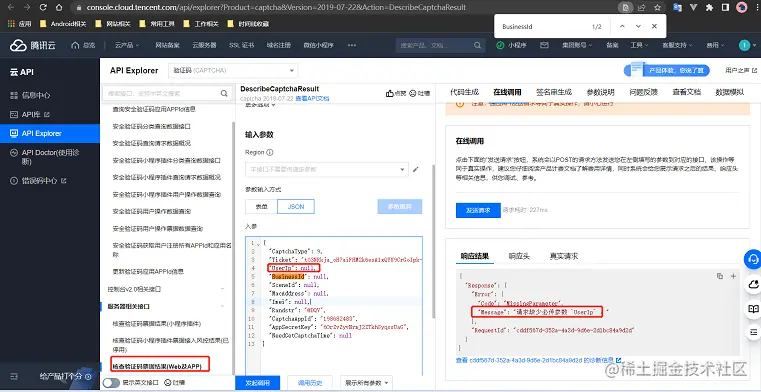Go to next find result arrow
The image size is (761, 392).
click(x=638, y=26)
